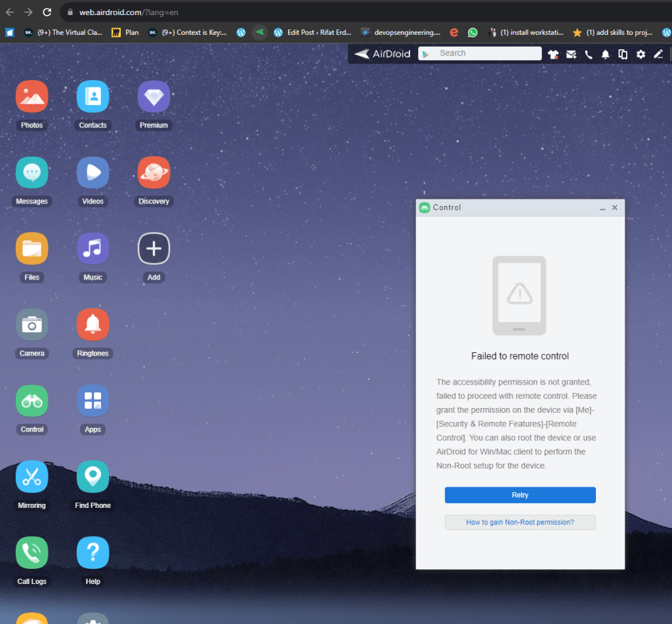Open the add skills to proj... bookmark
The image size is (672, 624).
(x=612, y=33)
